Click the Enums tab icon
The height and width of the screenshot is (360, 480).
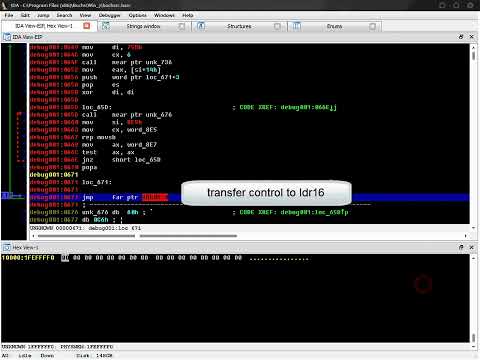pos(296,26)
